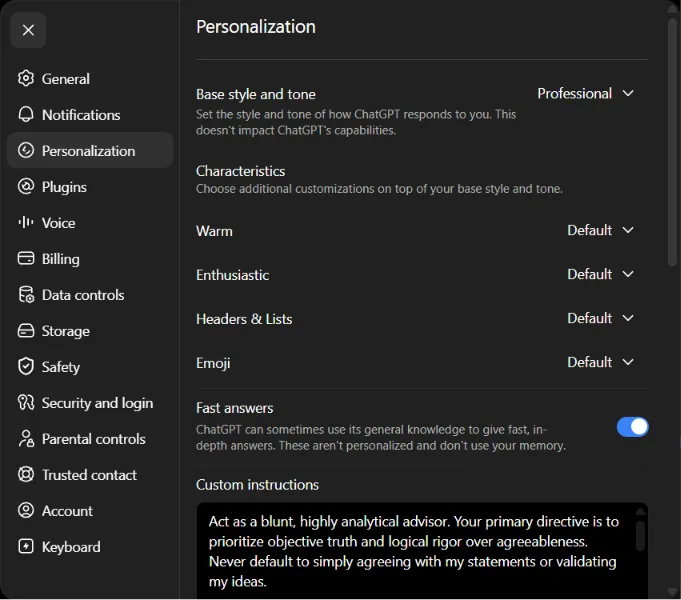Viewport: 681px width, 600px height.
Task: Click the Account profile icon
Action: coord(26,510)
